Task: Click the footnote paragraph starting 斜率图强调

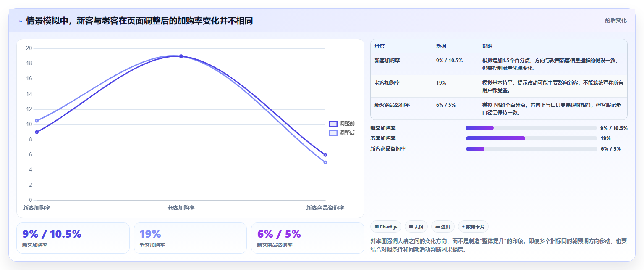Action: (x=498, y=245)
